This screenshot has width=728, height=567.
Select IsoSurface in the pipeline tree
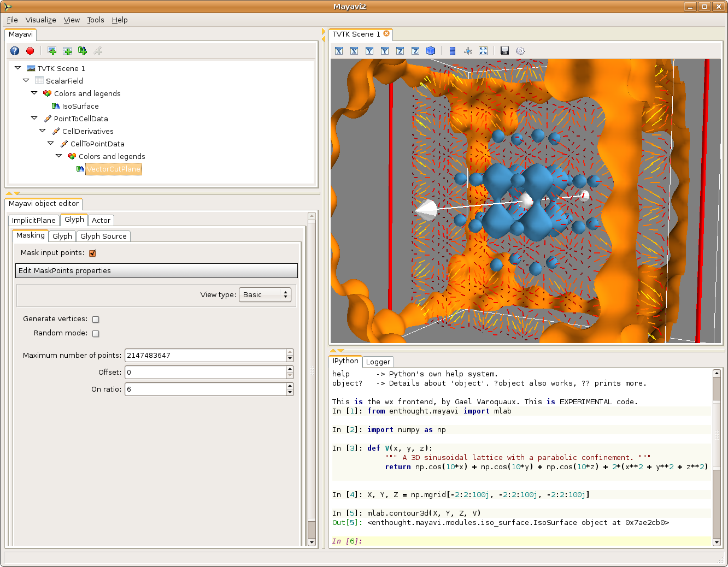(80, 106)
